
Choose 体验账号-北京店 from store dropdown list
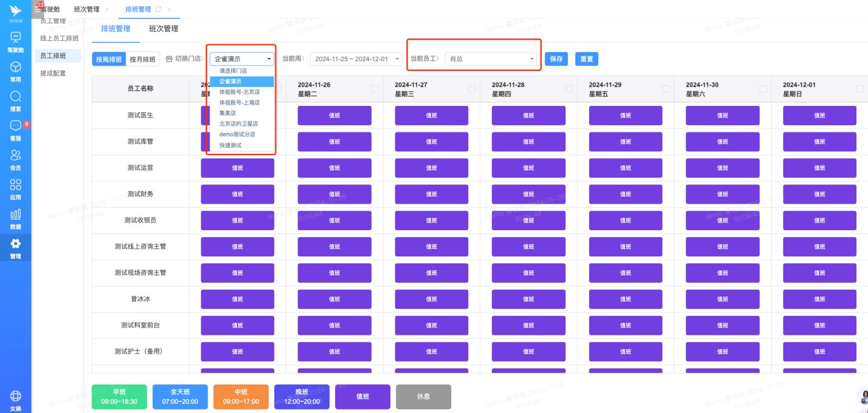(240, 92)
